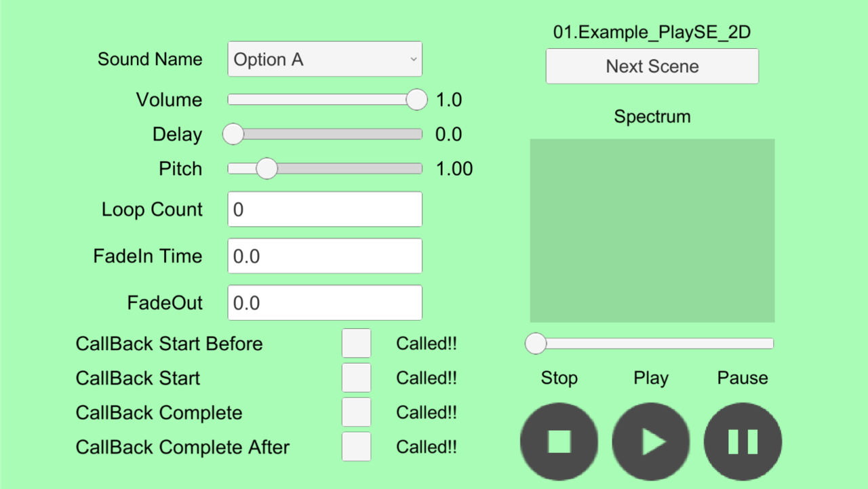Toggle the CallBack Start Before checkbox
Image resolution: width=868 pixels, height=489 pixels.
[x=356, y=343]
